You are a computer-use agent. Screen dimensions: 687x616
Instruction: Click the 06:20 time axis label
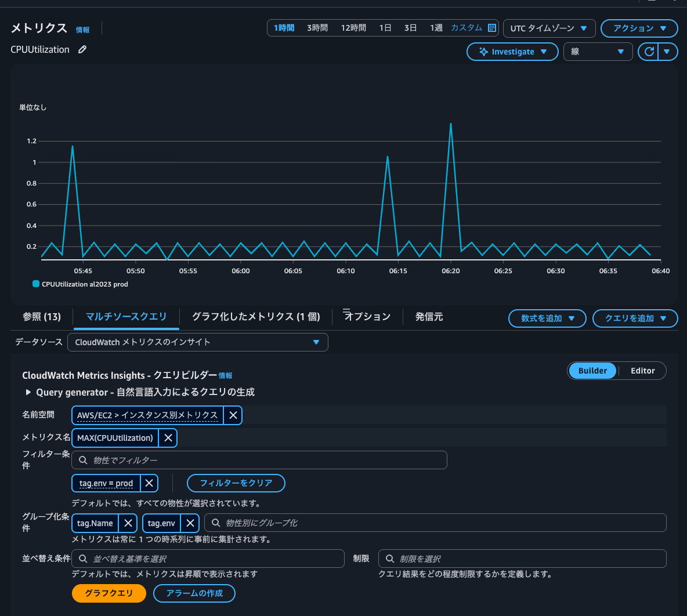pyautogui.click(x=450, y=271)
